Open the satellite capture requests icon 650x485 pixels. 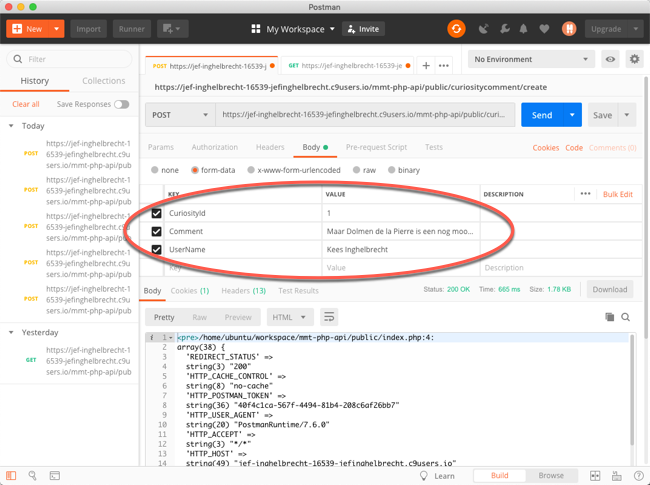(483, 29)
